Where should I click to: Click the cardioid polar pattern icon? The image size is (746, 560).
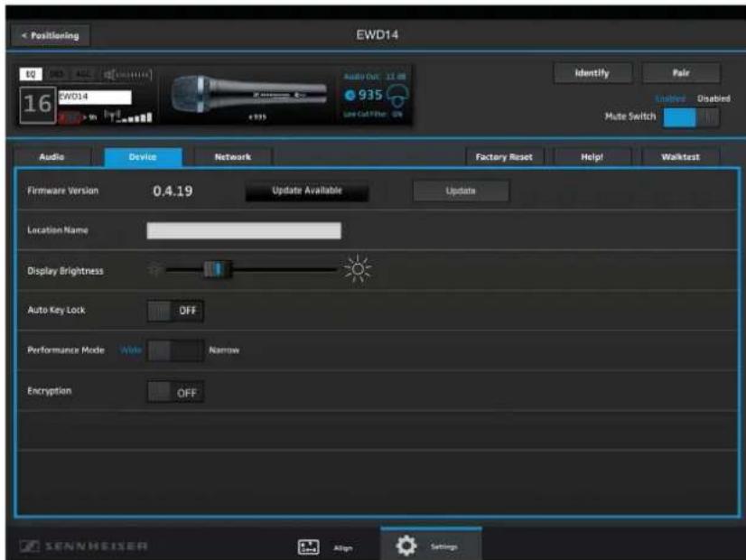point(397,96)
